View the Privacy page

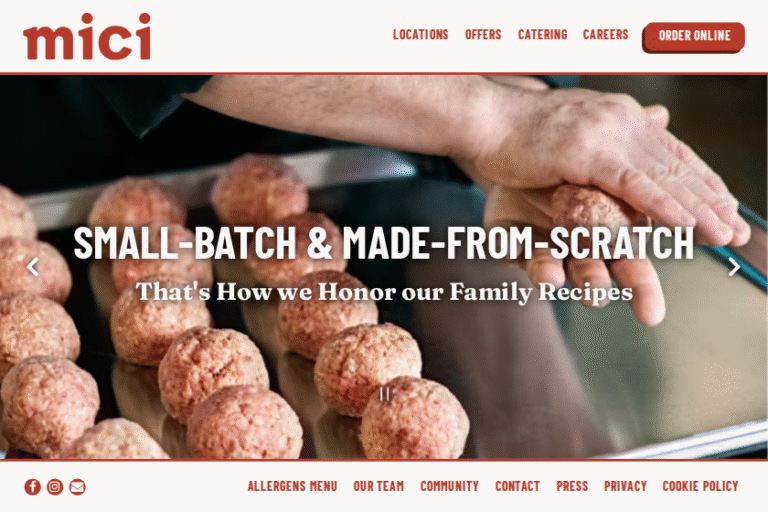tap(625, 486)
